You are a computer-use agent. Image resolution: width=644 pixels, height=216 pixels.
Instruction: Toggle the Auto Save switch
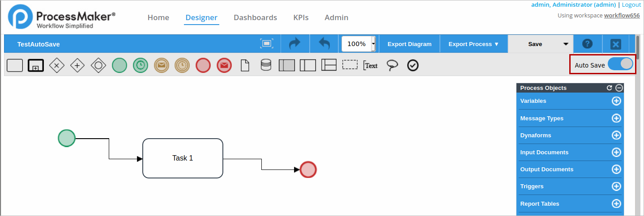[x=620, y=64]
